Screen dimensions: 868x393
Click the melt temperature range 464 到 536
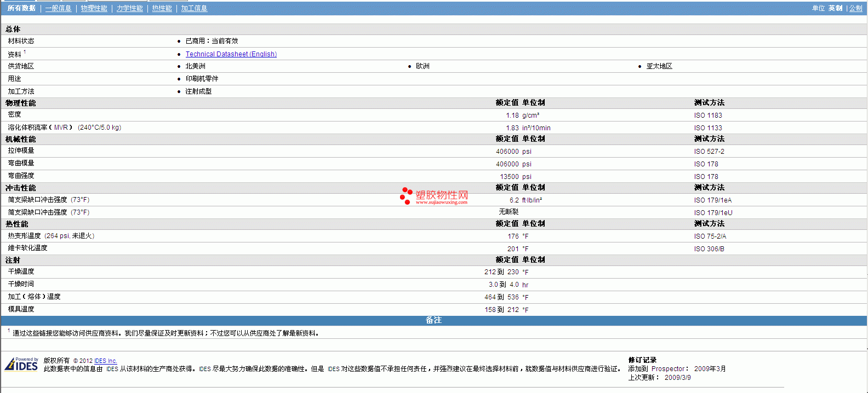pos(501,297)
